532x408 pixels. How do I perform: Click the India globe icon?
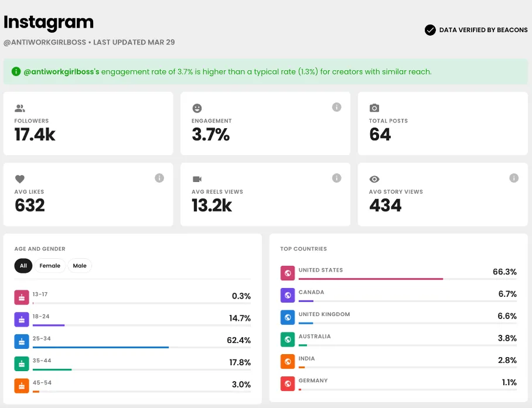pos(288,362)
